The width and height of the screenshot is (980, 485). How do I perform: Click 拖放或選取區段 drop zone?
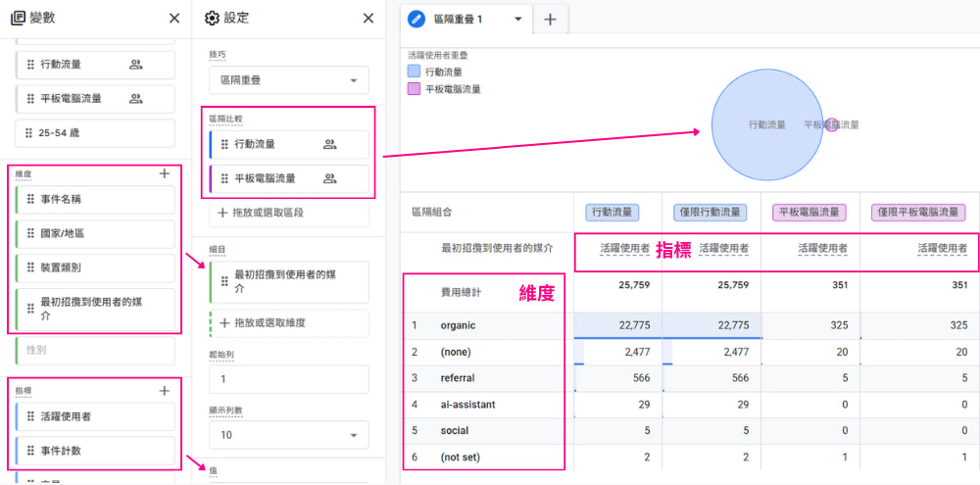(x=289, y=213)
